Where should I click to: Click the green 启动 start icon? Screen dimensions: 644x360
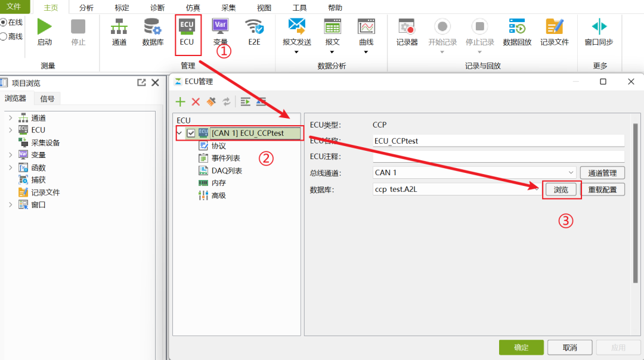[44, 27]
